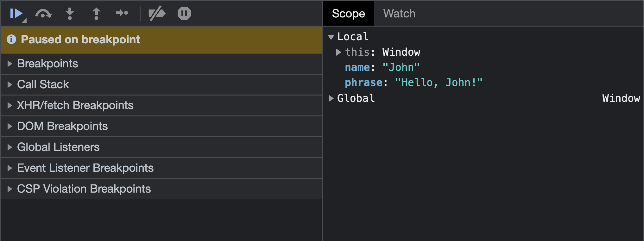This screenshot has height=241, width=644.
Task: Step over next function call
Action: click(x=43, y=14)
